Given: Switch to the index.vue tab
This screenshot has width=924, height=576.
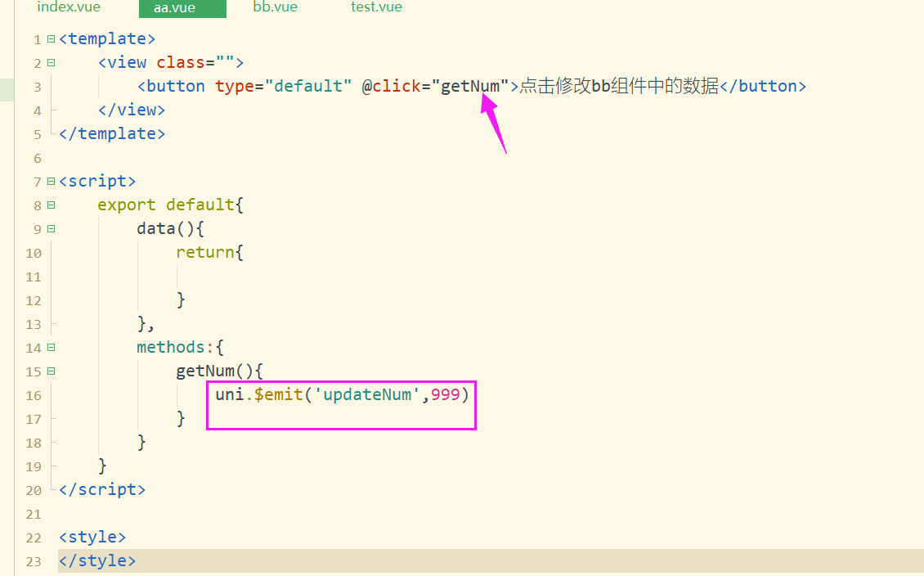Looking at the screenshot, I should 69,7.
